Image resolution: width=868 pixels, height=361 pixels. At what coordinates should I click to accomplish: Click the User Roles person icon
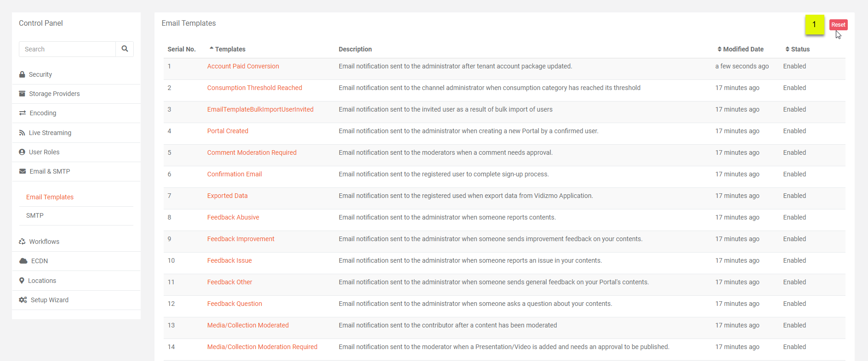click(22, 152)
